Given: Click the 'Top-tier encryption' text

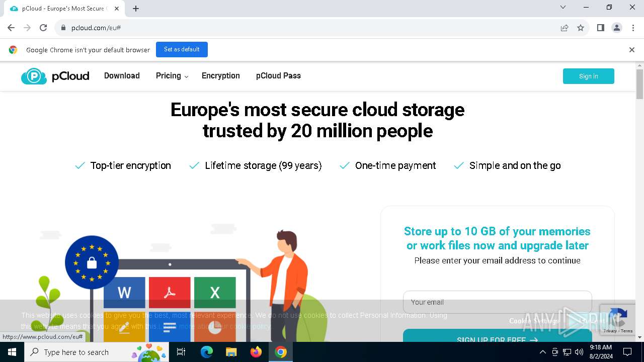Looking at the screenshot, I should point(131,165).
